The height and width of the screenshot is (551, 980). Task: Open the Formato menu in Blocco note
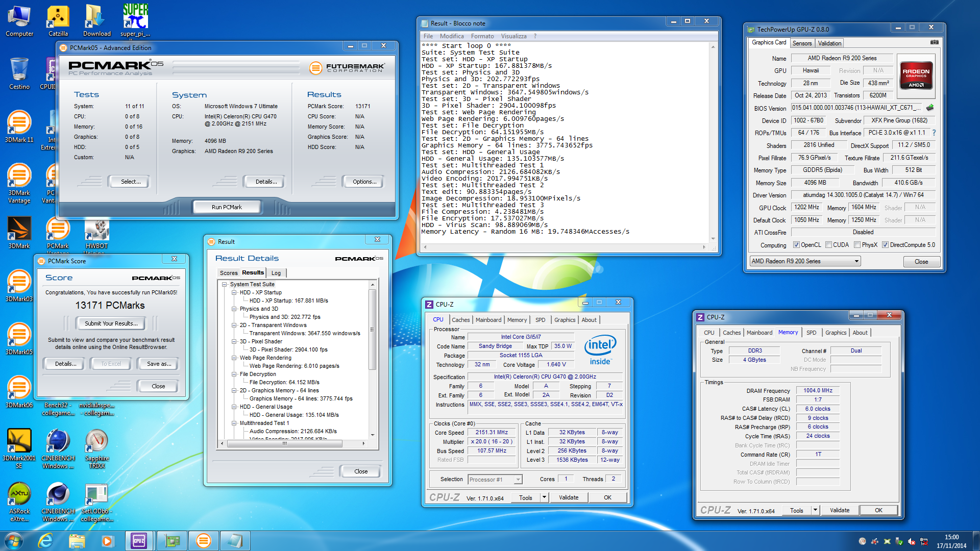482,36
